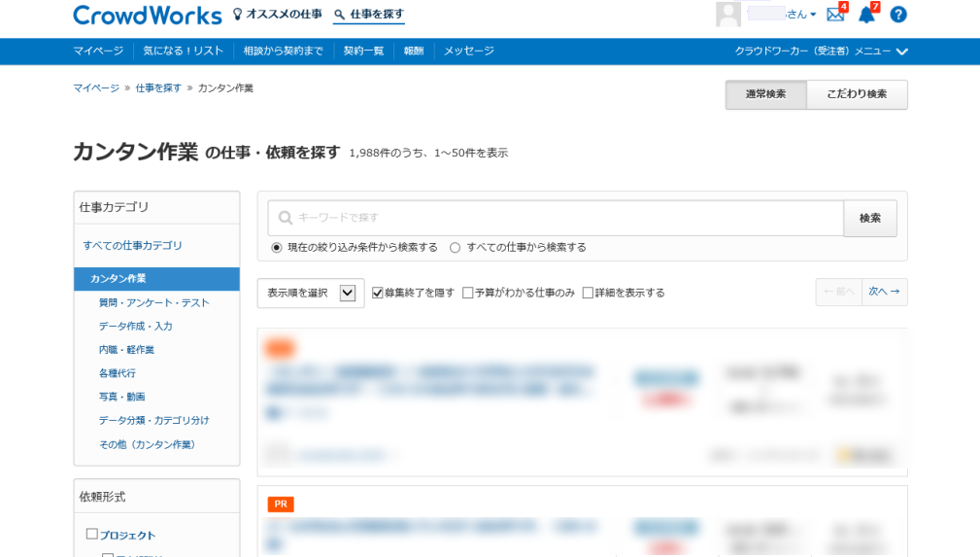Expand クラウドワーカー（受注者）メニュー dropdown
980x557 pixels.
[821, 52]
